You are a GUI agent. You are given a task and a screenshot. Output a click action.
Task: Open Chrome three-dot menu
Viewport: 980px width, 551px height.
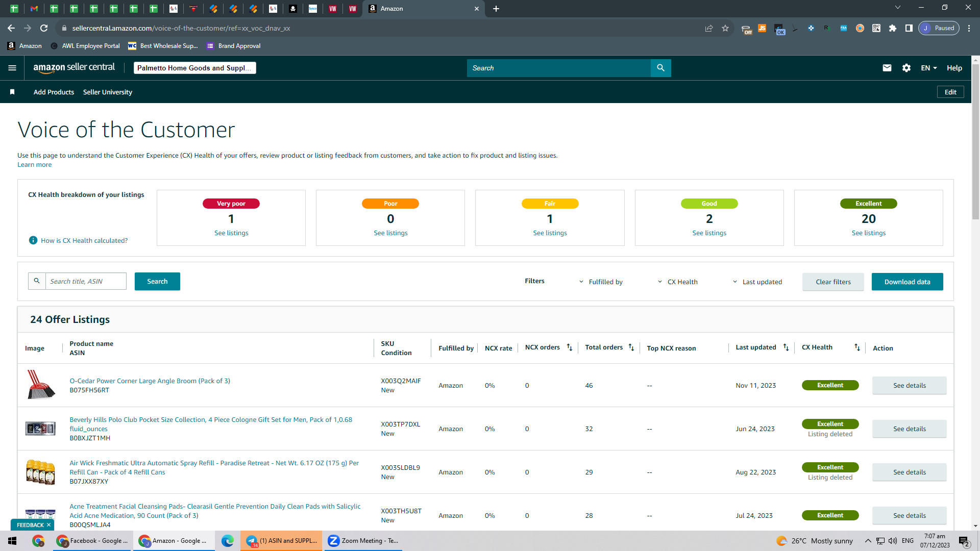coord(969,28)
